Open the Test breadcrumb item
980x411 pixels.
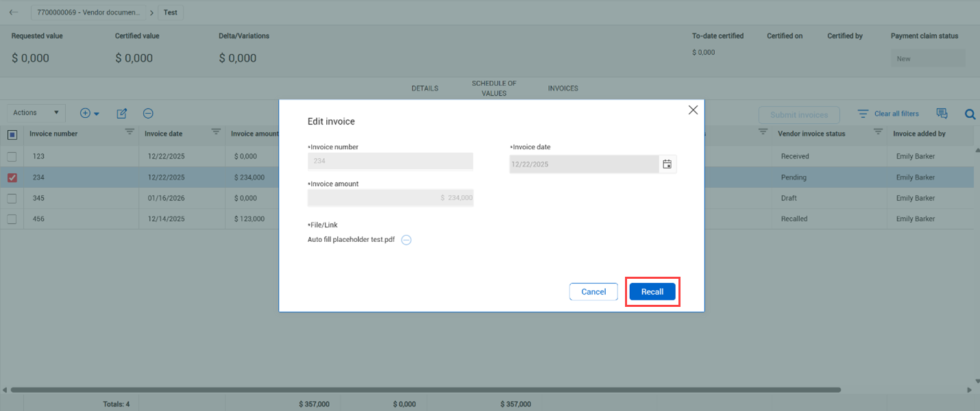click(x=170, y=12)
